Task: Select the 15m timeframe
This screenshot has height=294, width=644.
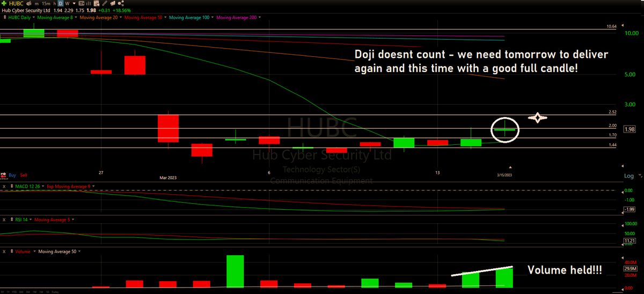Action: pos(46,4)
